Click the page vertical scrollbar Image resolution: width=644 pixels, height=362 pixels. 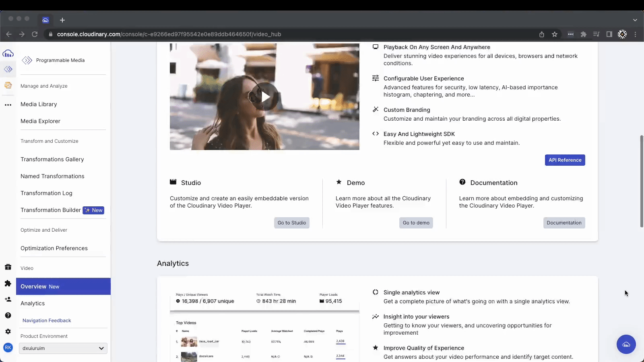tap(642, 181)
